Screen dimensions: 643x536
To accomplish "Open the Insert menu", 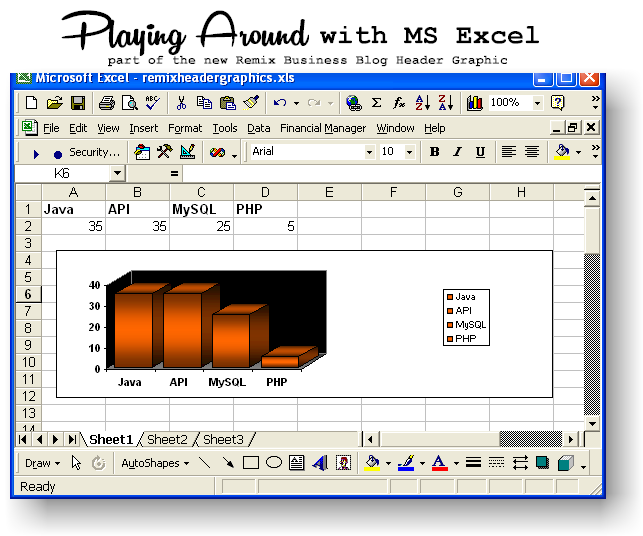I will 144,128.
